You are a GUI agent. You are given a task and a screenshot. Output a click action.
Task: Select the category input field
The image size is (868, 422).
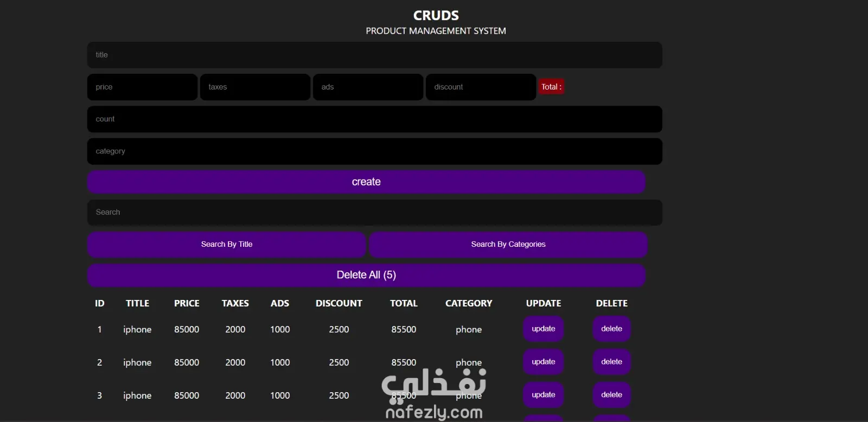coord(374,151)
